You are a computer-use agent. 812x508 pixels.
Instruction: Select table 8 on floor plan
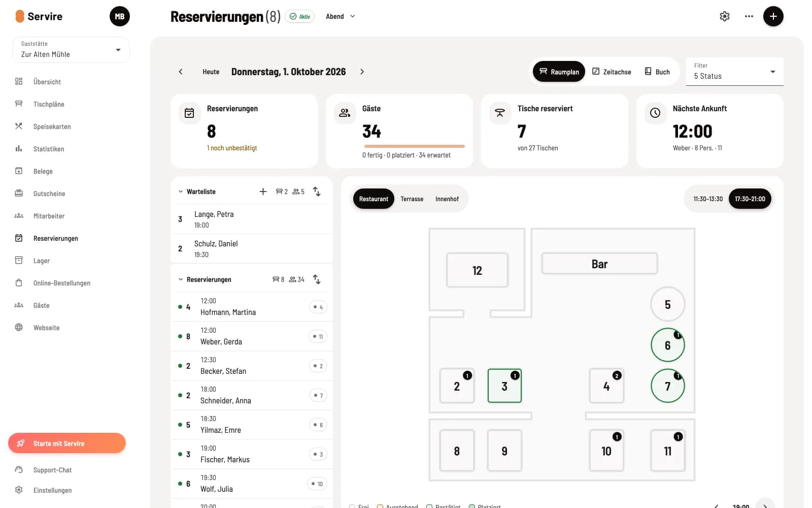click(457, 451)
